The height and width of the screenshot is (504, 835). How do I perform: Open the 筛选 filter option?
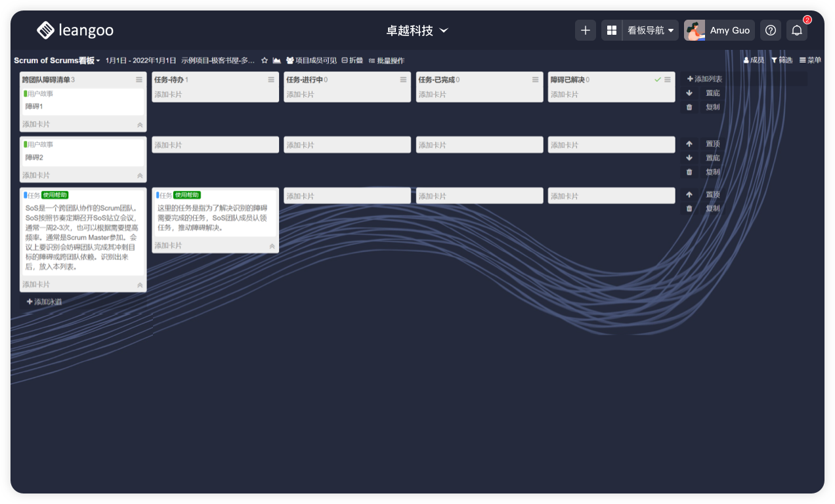[781, 60]
